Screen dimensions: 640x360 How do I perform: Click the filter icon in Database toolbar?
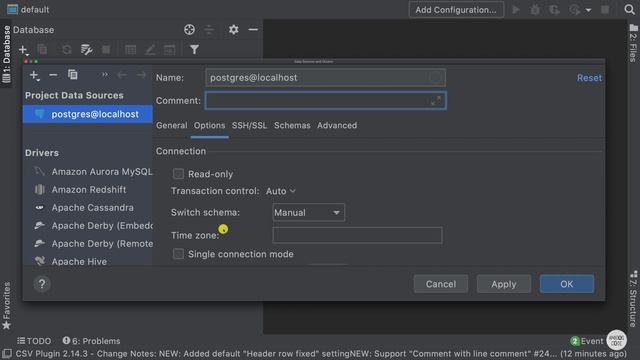(194, 50)
